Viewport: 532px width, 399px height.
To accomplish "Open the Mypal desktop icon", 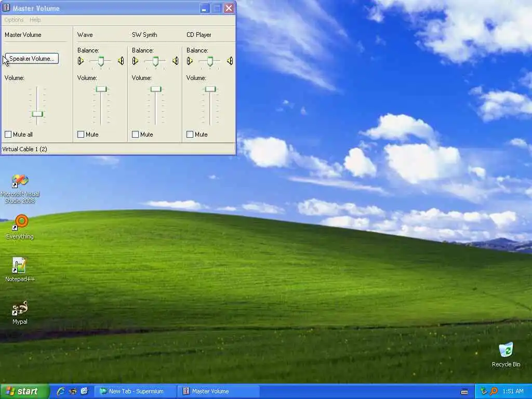I will tap(20, 312).
